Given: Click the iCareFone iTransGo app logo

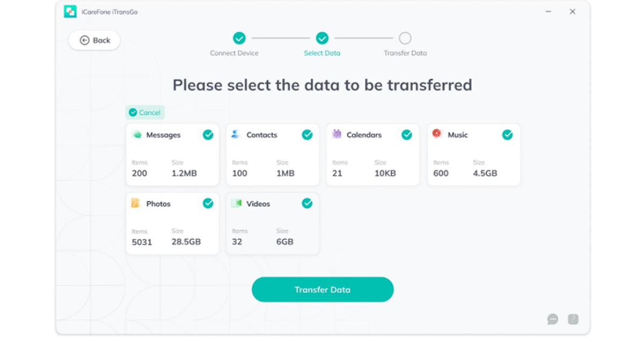Looking at the screenshot, I should click(70, 11).
